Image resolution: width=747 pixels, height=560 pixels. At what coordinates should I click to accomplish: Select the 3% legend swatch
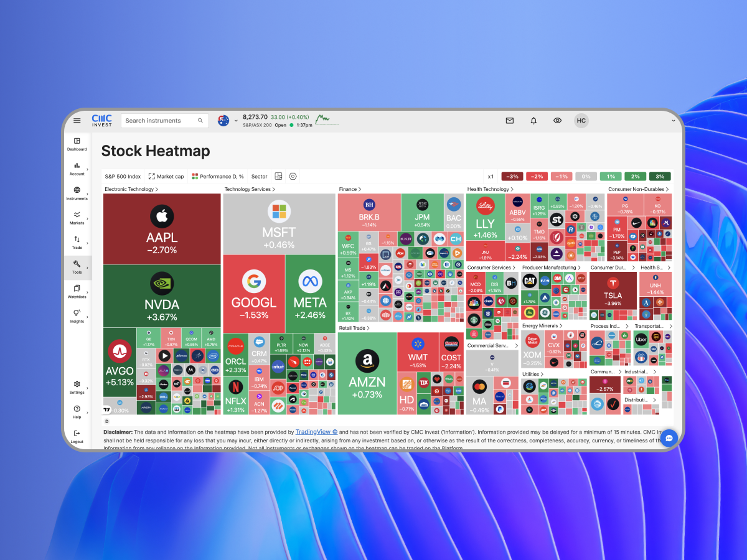point(660,177)
